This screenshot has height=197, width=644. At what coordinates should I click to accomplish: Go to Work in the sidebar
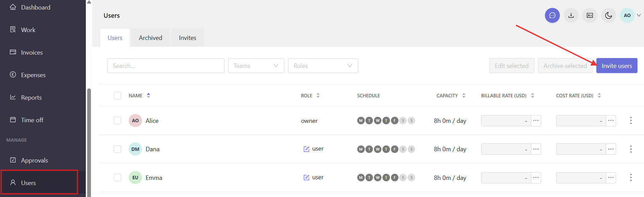pos(43,30)
